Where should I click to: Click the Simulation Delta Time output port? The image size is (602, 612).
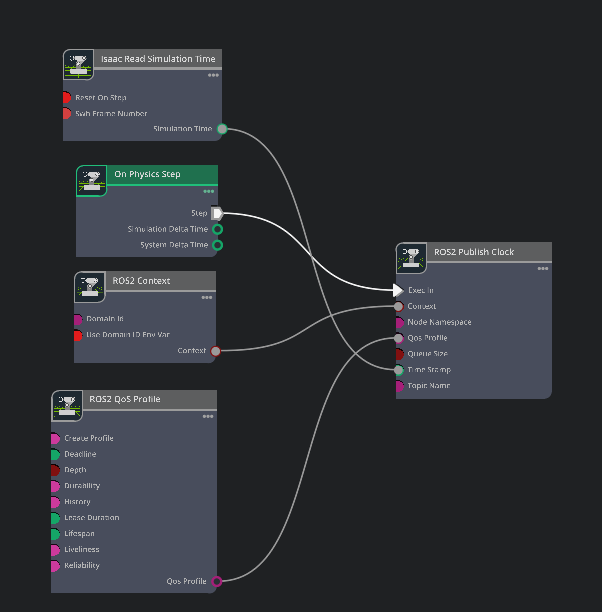(217, 230)
